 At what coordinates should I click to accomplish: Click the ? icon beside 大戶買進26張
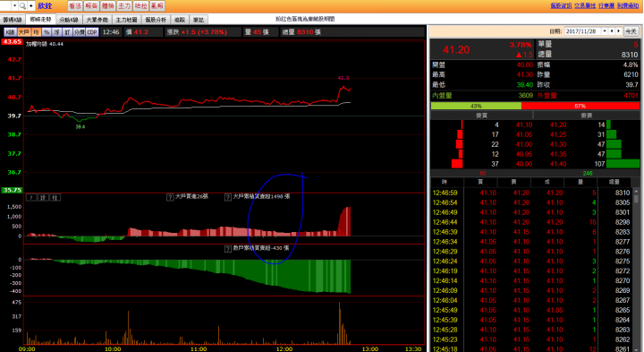pos(170,197)
